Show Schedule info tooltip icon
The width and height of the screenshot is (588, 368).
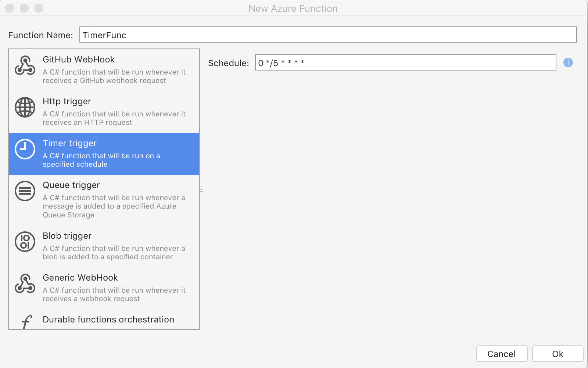coord(568,62)
